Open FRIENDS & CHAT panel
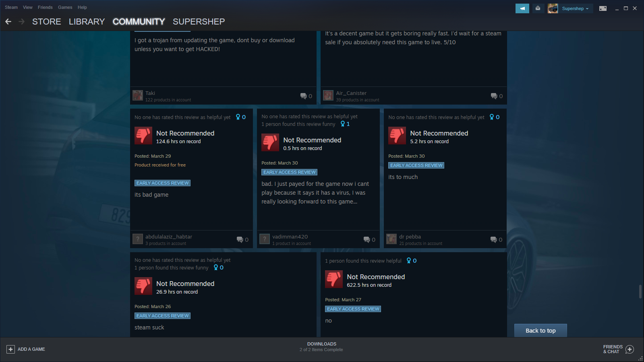Image resolution: width=644 pixels, height=362 pixels. 613,349
